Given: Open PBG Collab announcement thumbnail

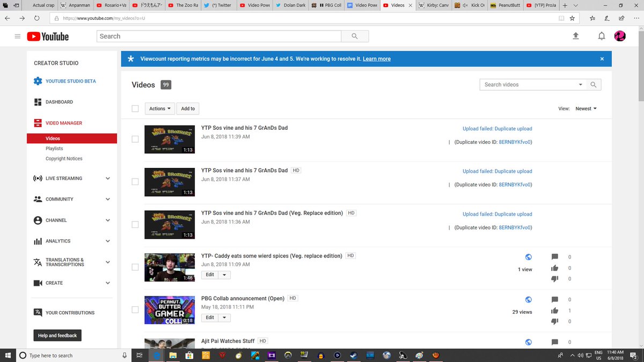Looking at the screenshot, I should 170,310.
